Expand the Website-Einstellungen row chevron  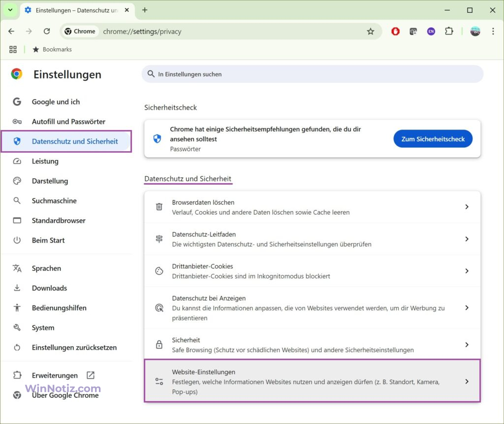tap(467, 381)
